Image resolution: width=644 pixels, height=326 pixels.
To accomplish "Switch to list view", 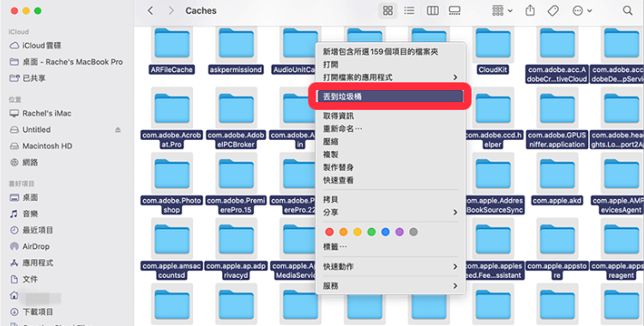I will click(x=409, y=10).
